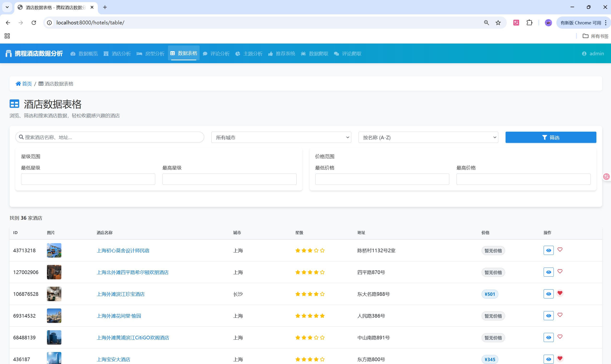Click the home icon in breadcrumb
Viewport: 611px width, 364px height.
click(x=18, y=84)
